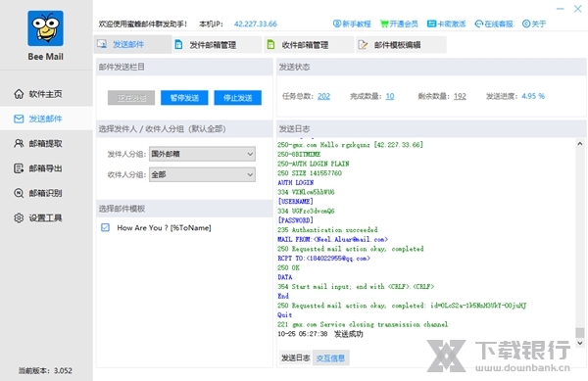Open 软件主页 home icon in sidebar
The height and width of the screenshot is (381, 588).
(x=19, y=94)
